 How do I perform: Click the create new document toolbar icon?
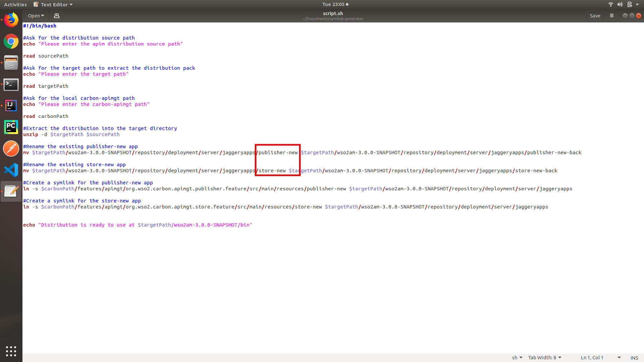point(56,15)
